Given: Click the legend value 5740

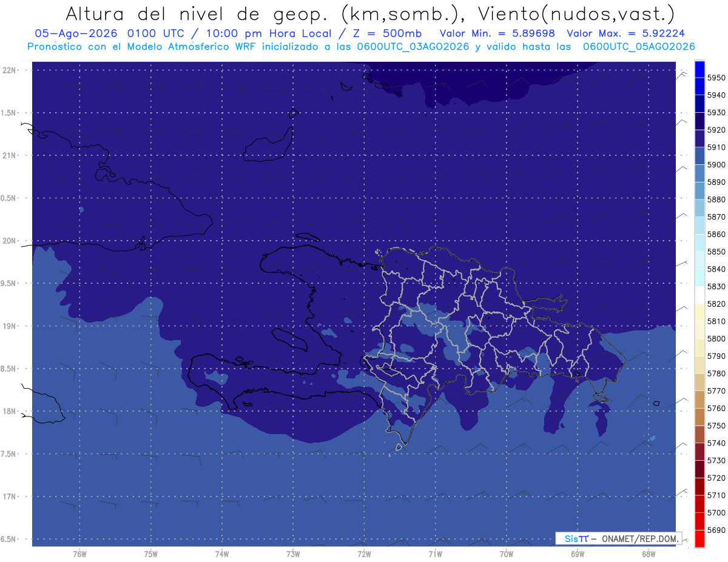Looking at the screenshot, I should [x=716, y=444].
